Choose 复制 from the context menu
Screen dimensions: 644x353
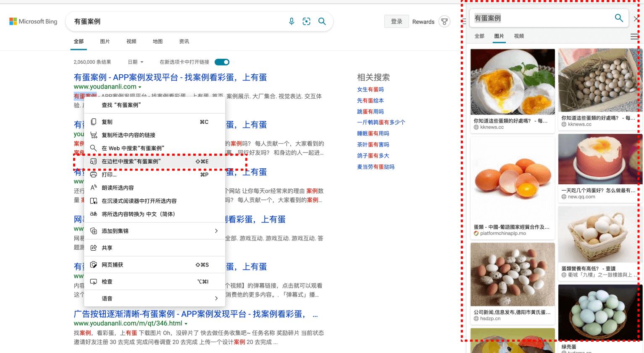click(107, 122)
